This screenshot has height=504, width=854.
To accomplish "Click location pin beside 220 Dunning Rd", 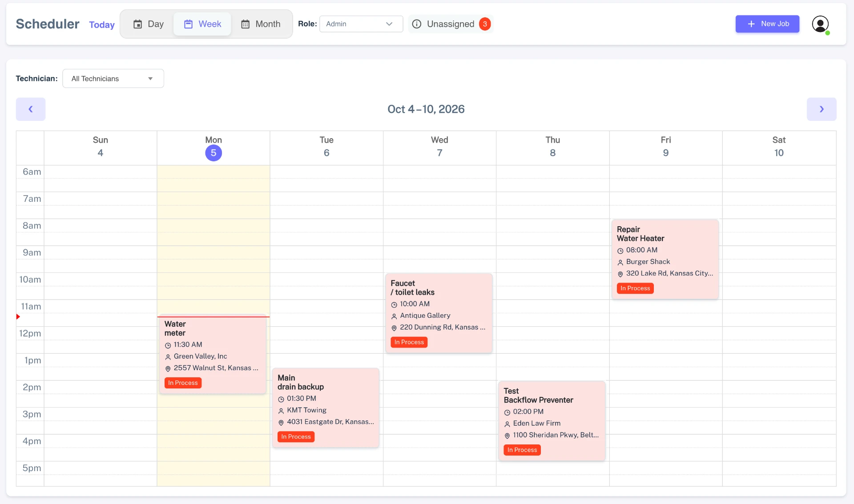I will tap(394, 328).
